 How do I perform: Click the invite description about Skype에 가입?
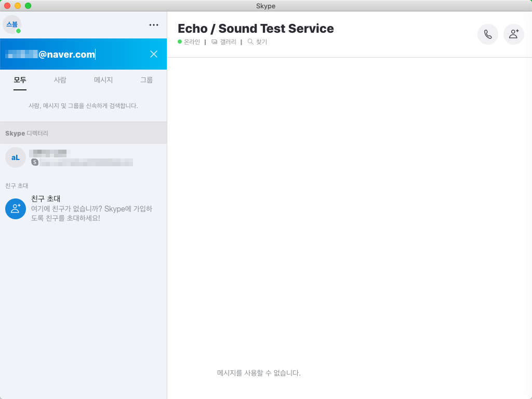(91, 214)
